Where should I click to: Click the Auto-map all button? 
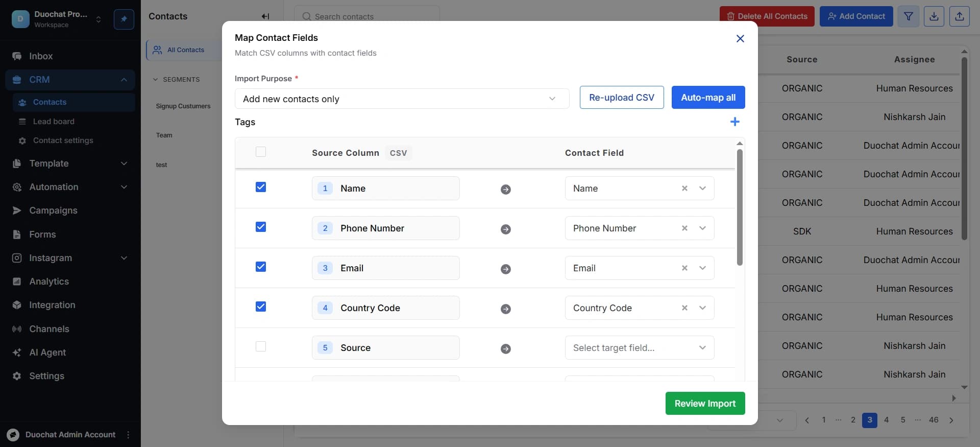click(708, 97)
